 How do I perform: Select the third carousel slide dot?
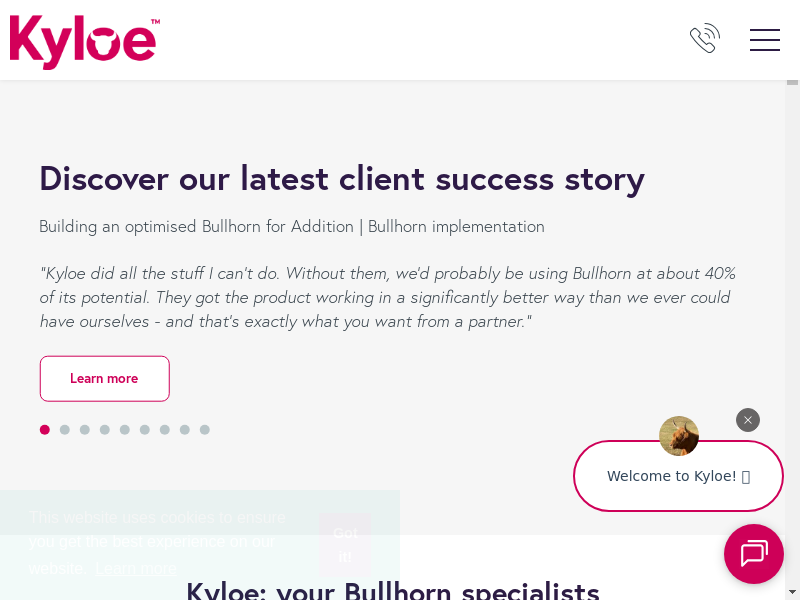coord(85,430)
